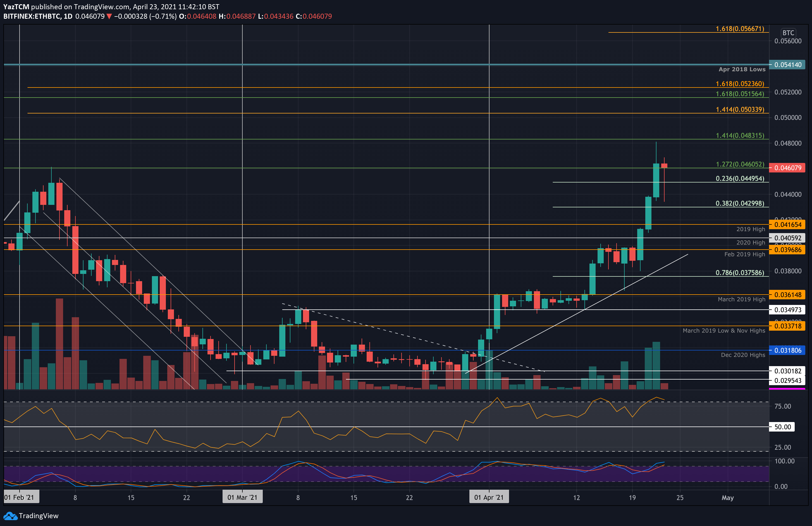Click the Dec 2020 Highs annotation
This screenshot has width=812, height=526.
pos(743,355)
